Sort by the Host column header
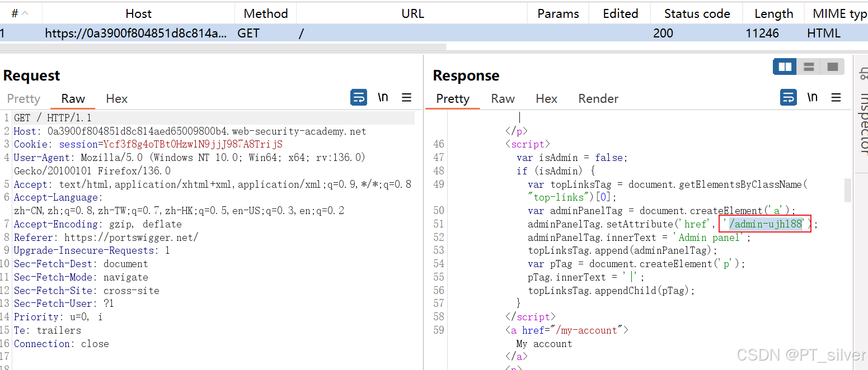The height and width of the screenshot is (370, 868). click(138, 13)
